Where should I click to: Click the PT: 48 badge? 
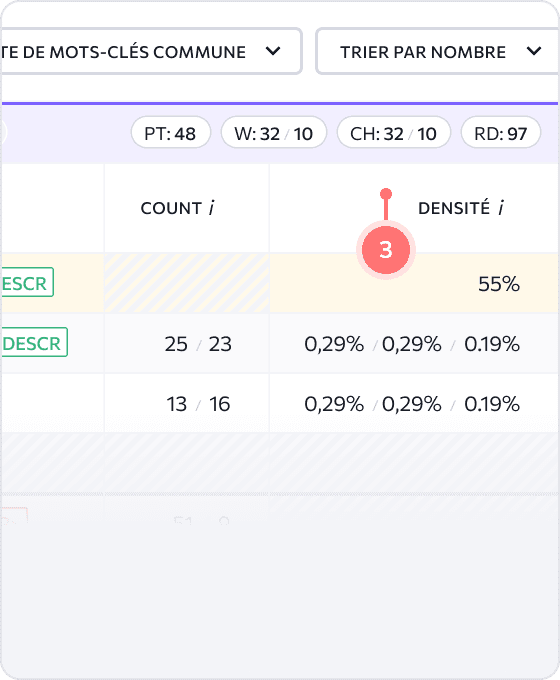[x=170, y=133]
